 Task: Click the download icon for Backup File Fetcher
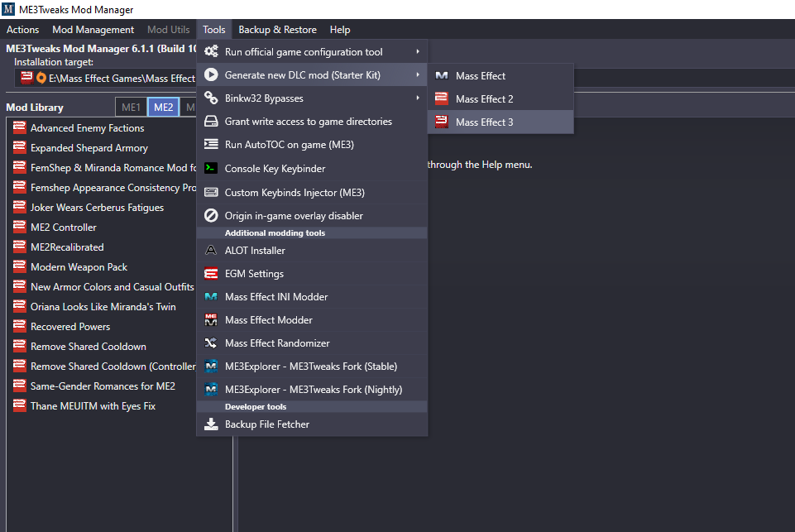(x=211, y=424)
